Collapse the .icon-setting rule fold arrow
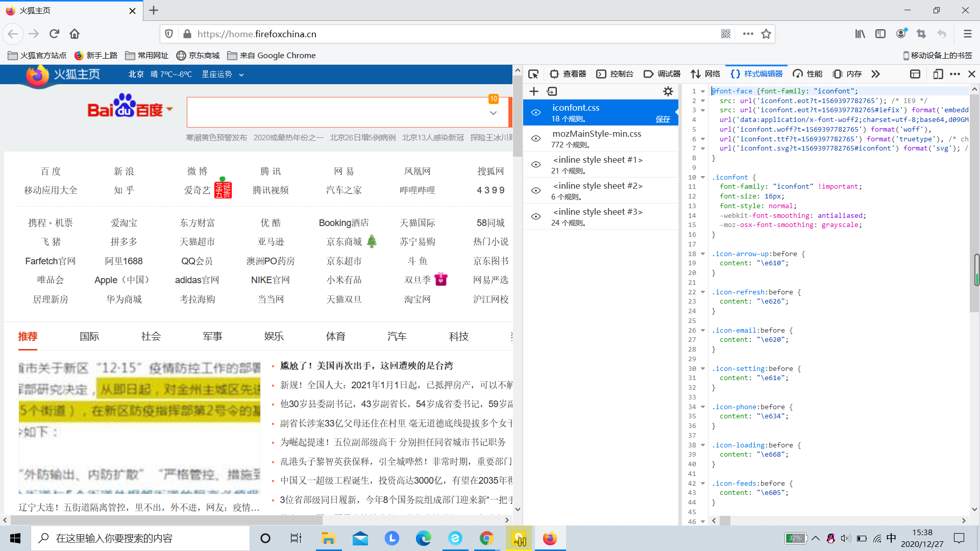 point(703,369)
